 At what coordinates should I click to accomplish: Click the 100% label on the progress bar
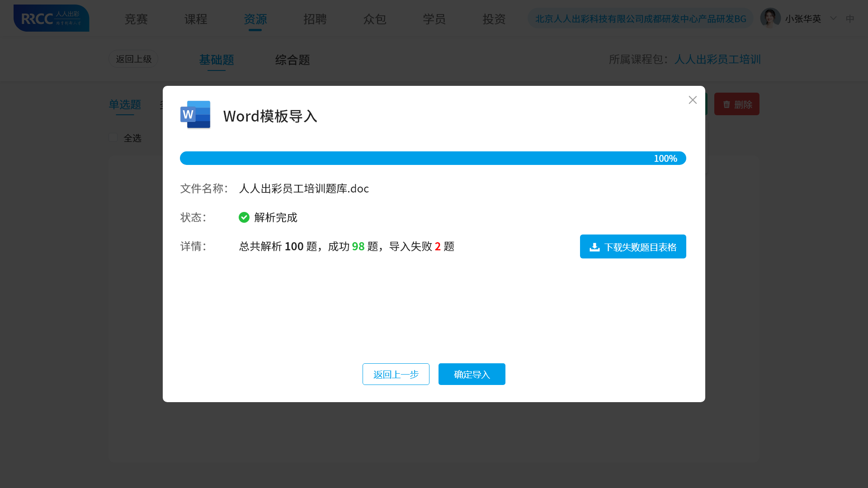click(x=665, y=158)
